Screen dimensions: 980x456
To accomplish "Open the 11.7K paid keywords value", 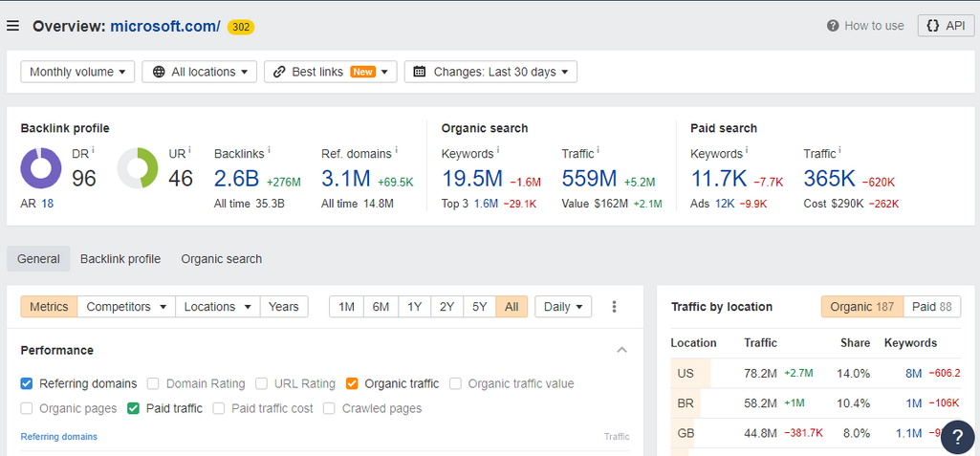I will click(x=719, y=179).
